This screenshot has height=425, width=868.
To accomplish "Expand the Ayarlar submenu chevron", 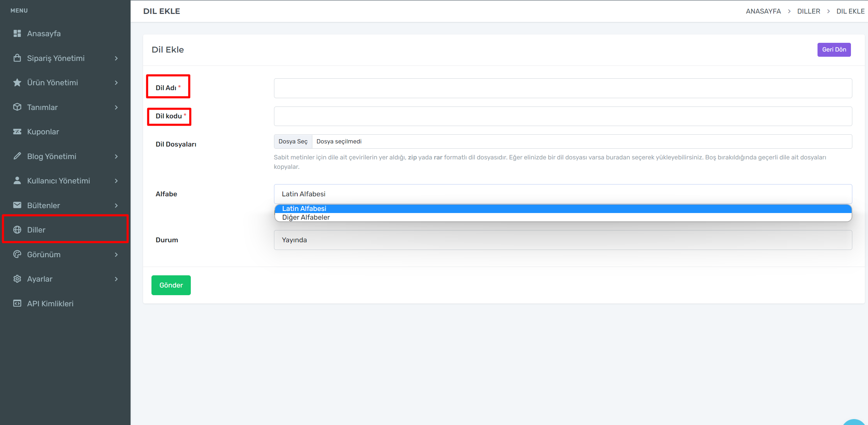I will point(116,279).
